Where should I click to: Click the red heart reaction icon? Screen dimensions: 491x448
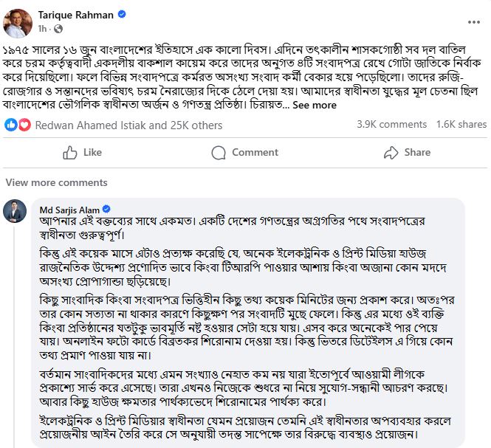(25, 125)
